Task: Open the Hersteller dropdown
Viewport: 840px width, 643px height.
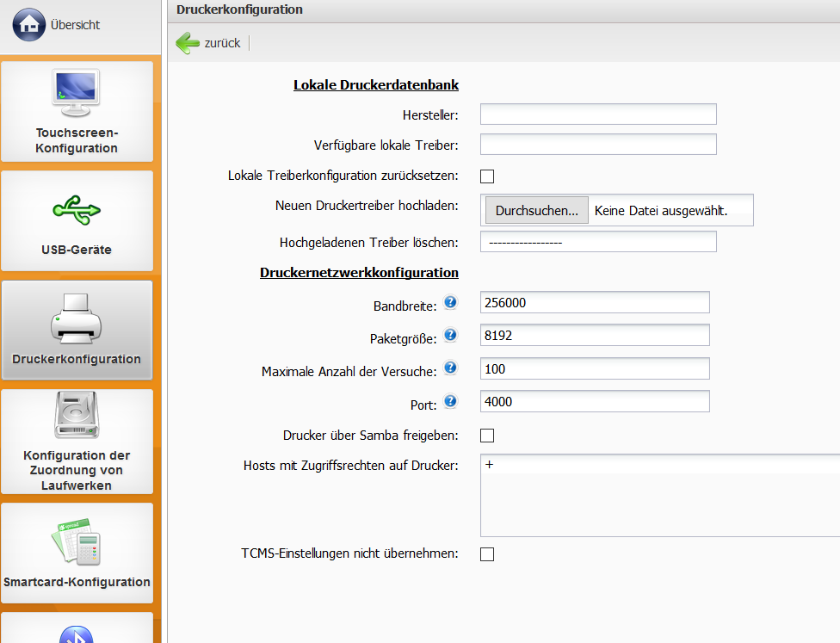Action: [x=598, y=114]
